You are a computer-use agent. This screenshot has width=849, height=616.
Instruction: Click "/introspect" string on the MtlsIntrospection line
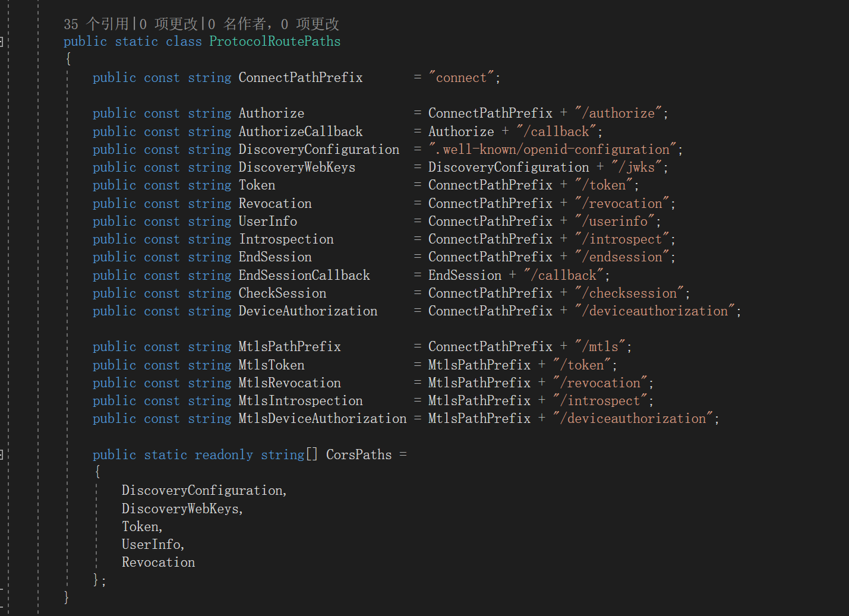click(x=600, y=401)
